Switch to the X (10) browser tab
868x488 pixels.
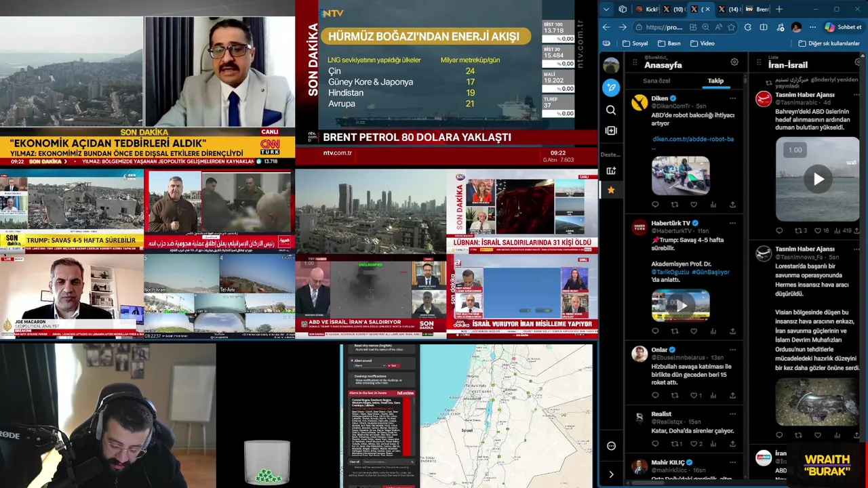(x=674, y=9)
